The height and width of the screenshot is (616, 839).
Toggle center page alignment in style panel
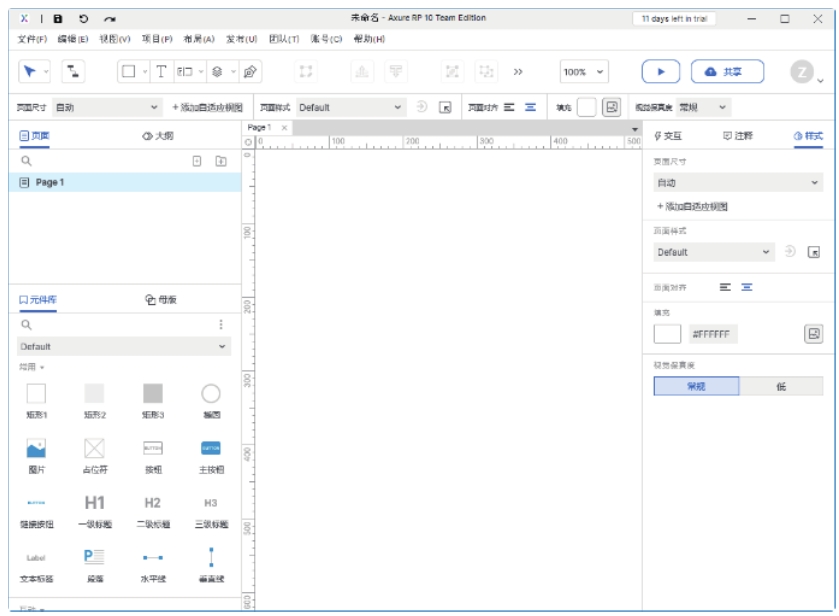tap(747, 287)
